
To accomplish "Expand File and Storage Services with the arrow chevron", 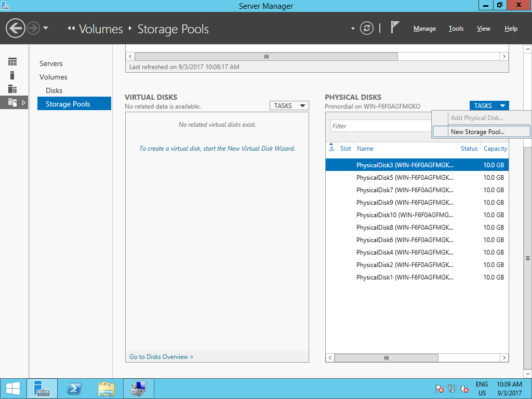I will pyautogui.click(x=23, y=102).
